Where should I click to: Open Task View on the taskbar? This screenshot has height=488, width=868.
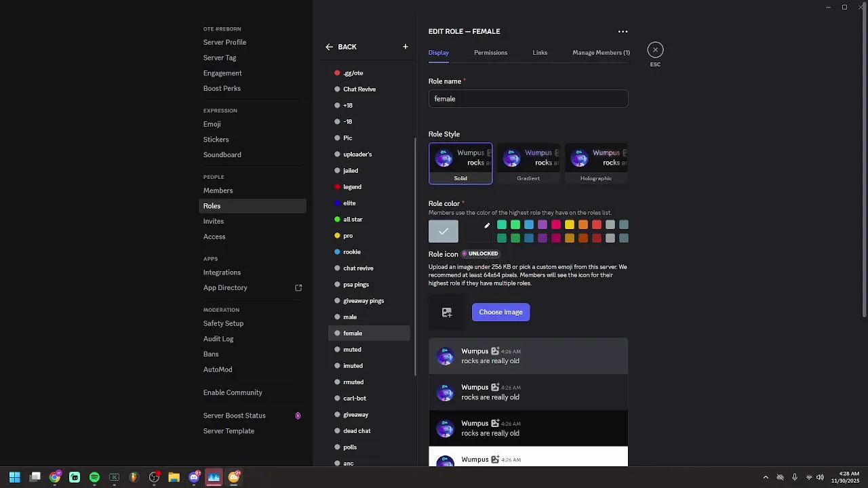[35, 477]
